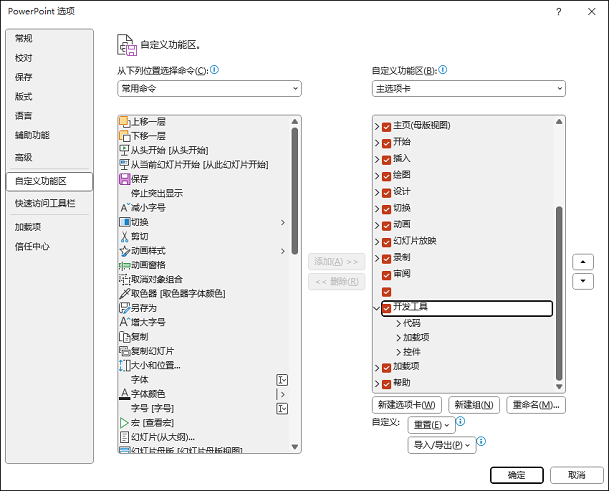The height and width of the screenshot is (491, 609).
Task: Open the 常用命令 command source dropdown
Action: (x=209, y=89)
